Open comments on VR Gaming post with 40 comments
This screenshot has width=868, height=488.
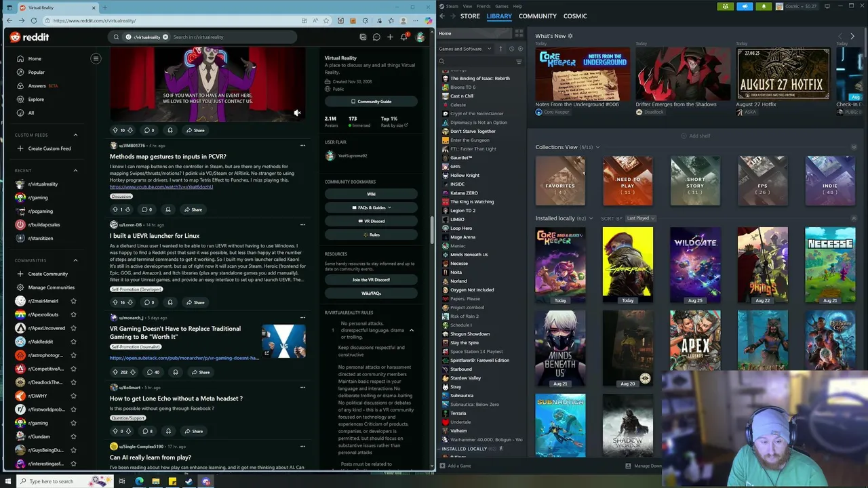pos(153,372)
